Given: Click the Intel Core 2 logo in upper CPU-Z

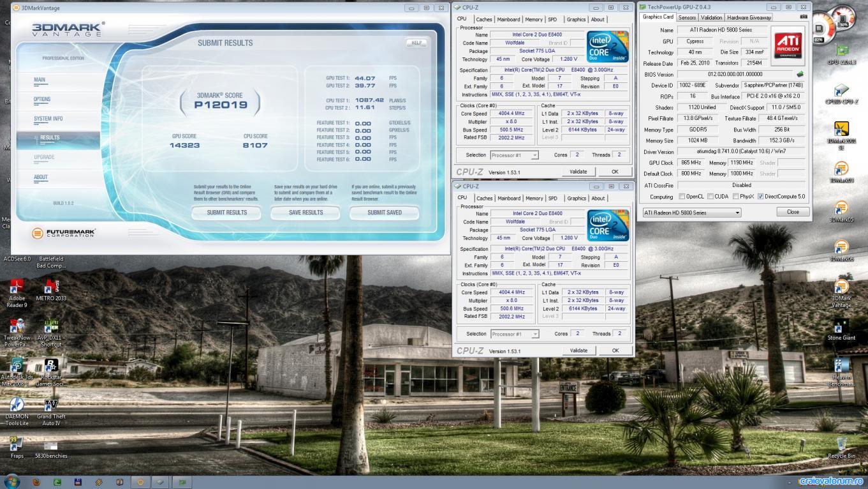Looking at the screenshot, I should click(608, 47).
